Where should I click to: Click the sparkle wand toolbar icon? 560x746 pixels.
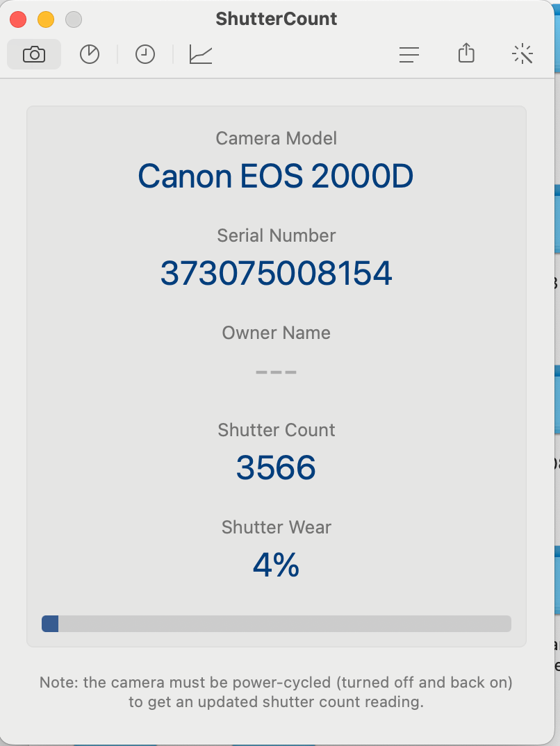coord(522,53)
